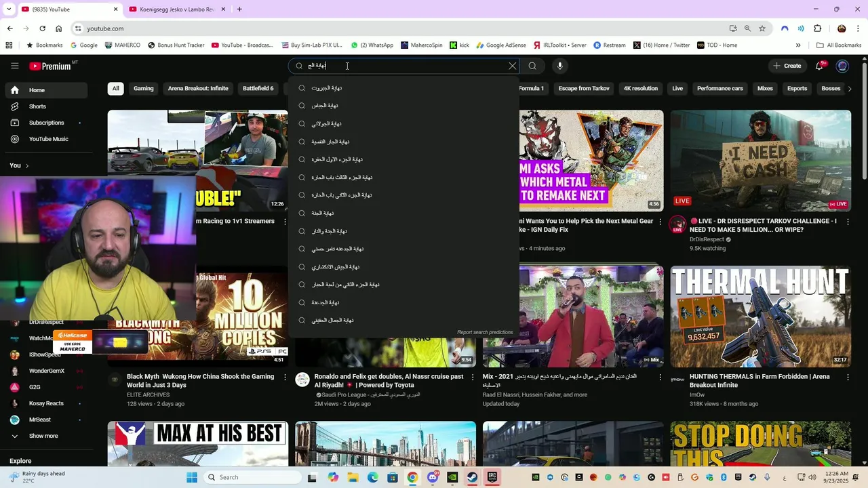Image resolution: width=868 pixels, height=488 pixels.
Task: Open All Bookmarks folder
Action: click(839, 45)
